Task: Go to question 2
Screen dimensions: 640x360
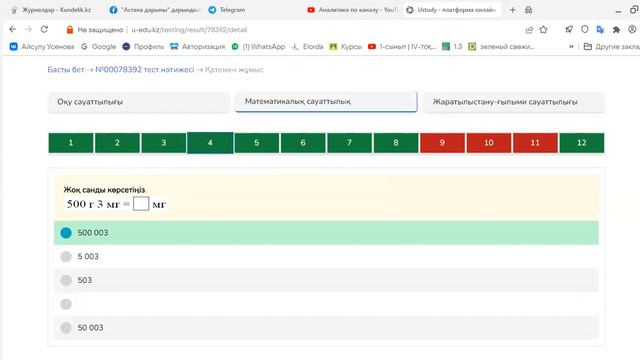Action: [x=117, y=143]
